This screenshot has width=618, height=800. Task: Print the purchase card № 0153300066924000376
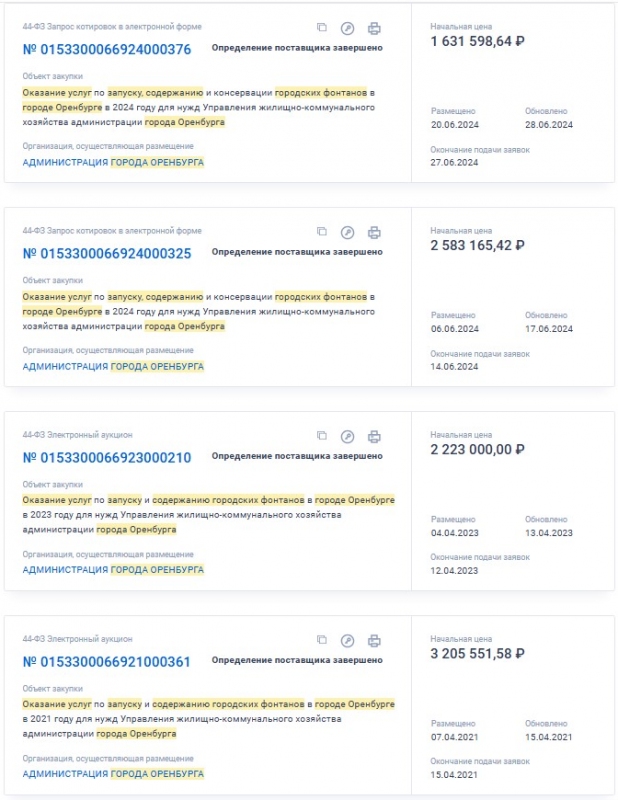pos(374,28)
